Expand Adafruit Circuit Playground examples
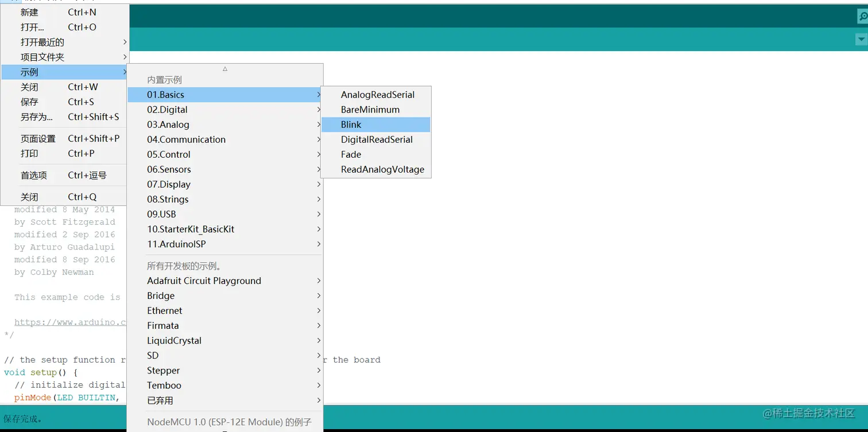 tap(225, 281)
